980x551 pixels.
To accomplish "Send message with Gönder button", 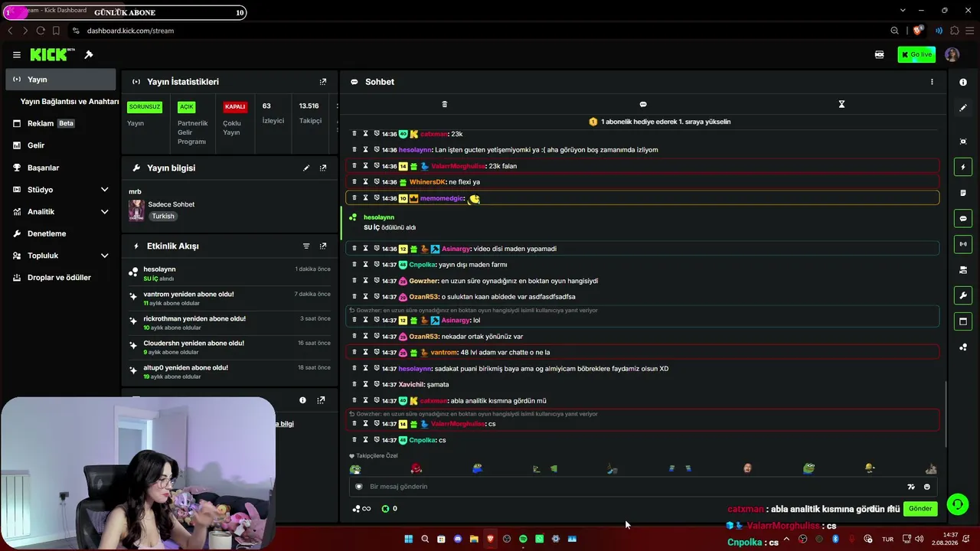I will pos(920,509).
